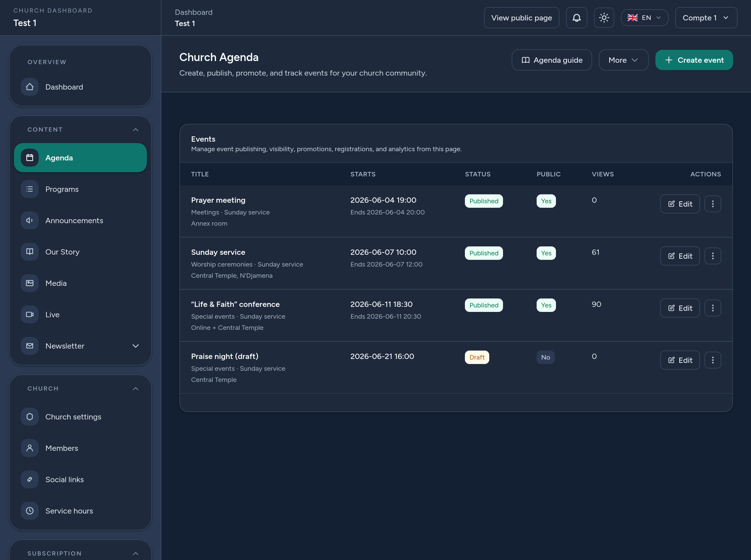Edit the Sunday service event
This screenshot has height=560, width=751.
click(680, 256)
